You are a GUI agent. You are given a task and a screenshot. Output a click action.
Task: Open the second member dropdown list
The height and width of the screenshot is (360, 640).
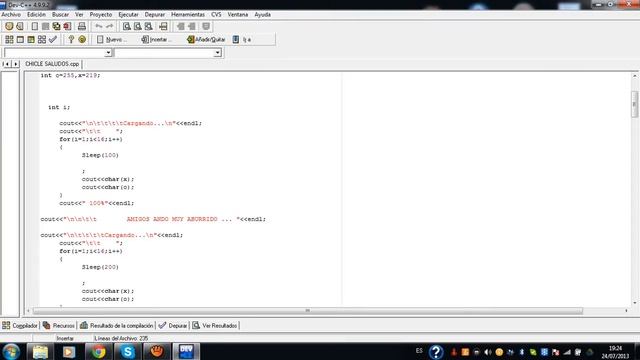click(x=217, y=53)
